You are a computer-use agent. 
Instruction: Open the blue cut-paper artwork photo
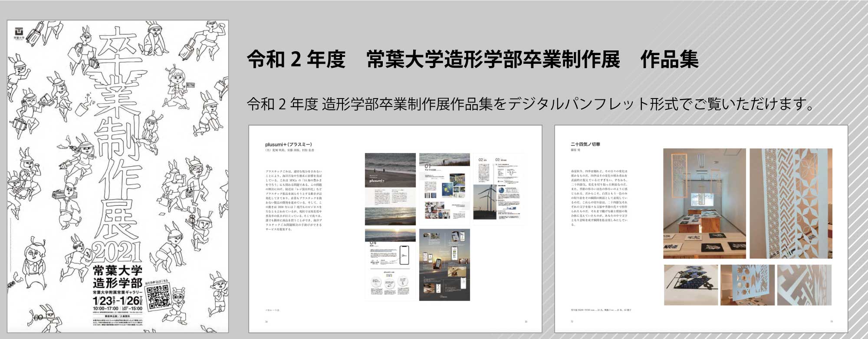(x=690, y=285)
